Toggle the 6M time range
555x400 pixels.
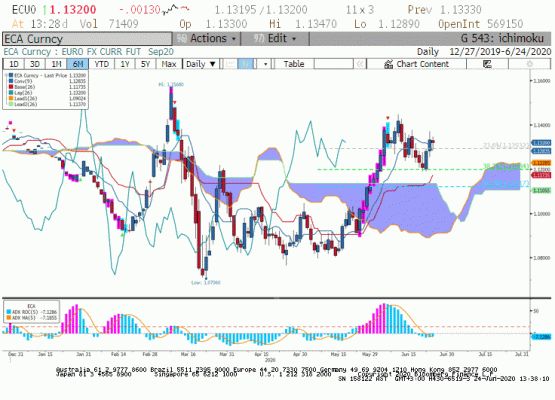tap(78, 64)
